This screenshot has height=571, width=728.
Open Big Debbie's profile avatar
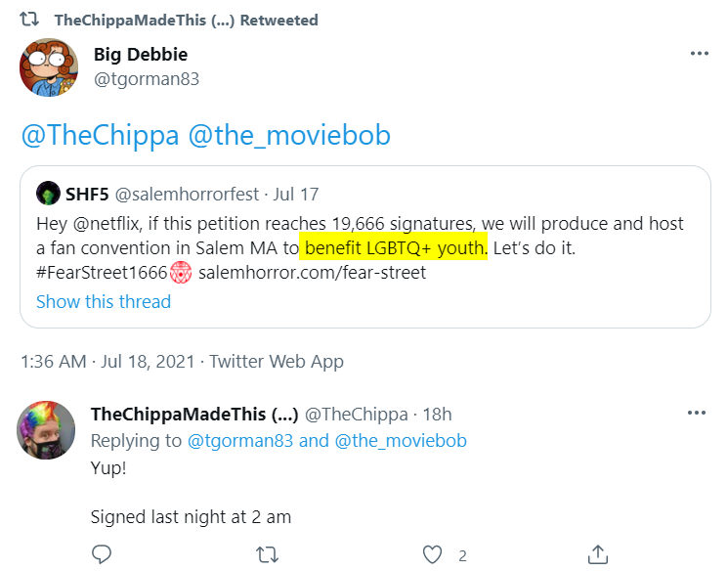(49, 67)
